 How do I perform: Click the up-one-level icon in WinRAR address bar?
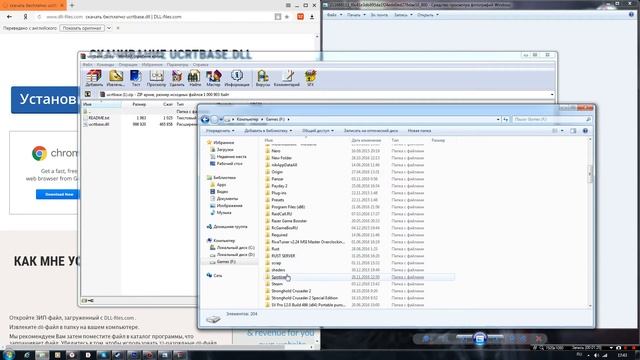[88, 94]
